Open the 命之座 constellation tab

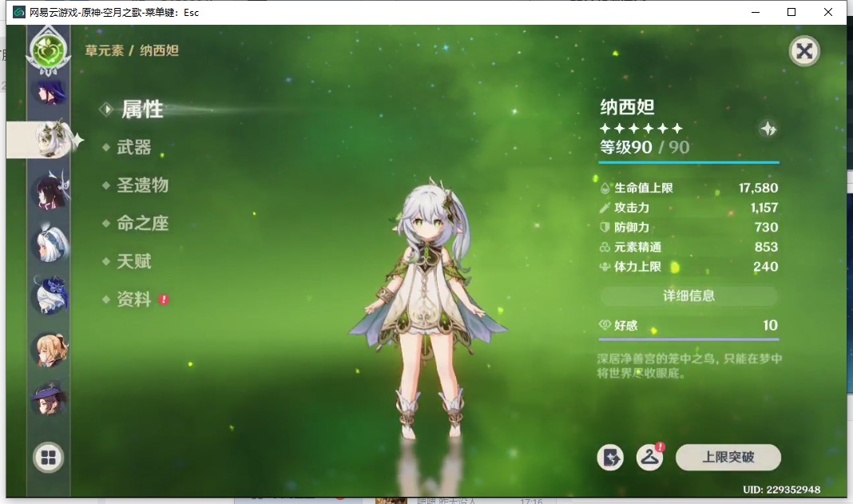click(143, 224)
